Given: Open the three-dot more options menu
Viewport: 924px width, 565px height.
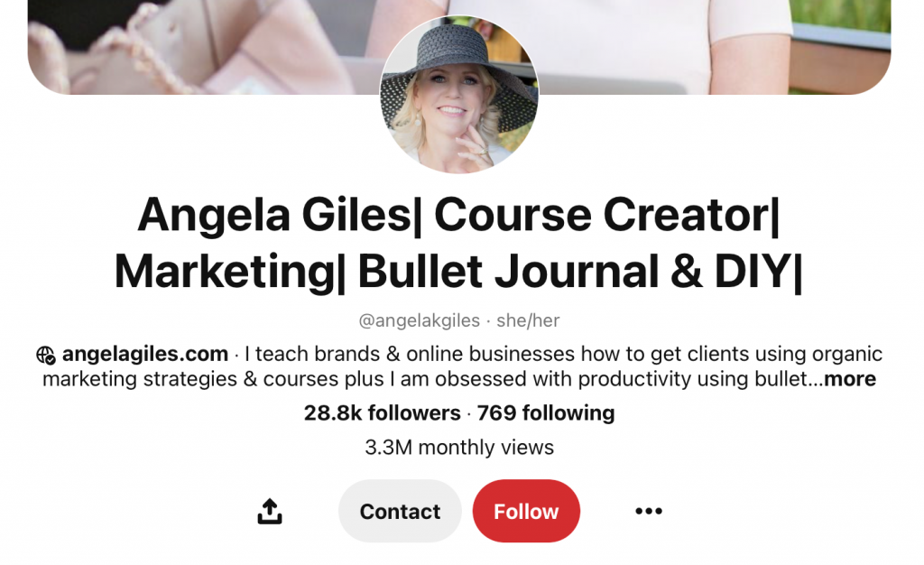Looking at the screenshot, I should pyautogui.click(x=649, y=511).
